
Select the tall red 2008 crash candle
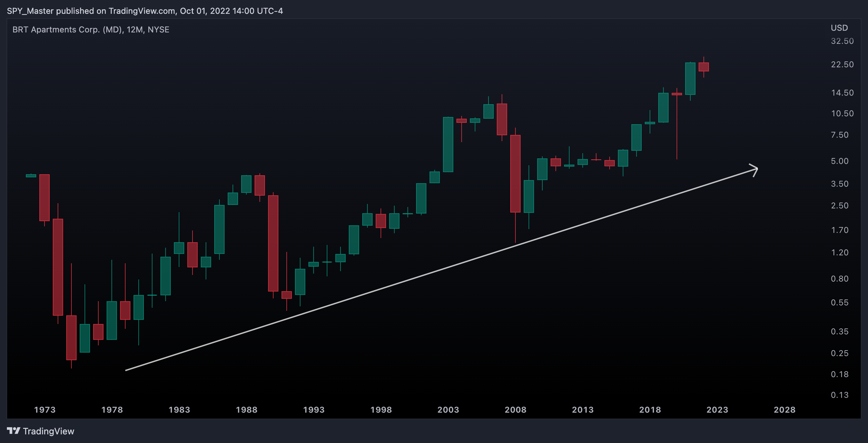pyautogui.click(x=515, y=174)
